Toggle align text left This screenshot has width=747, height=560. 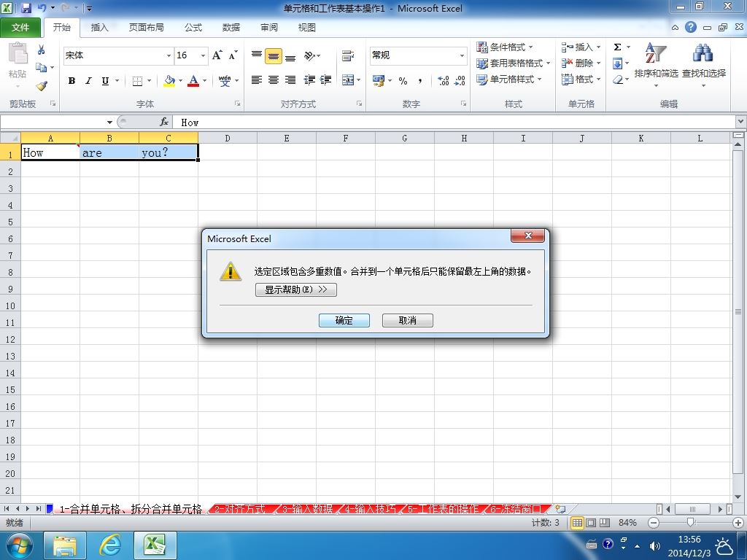(x=257, y=80)
